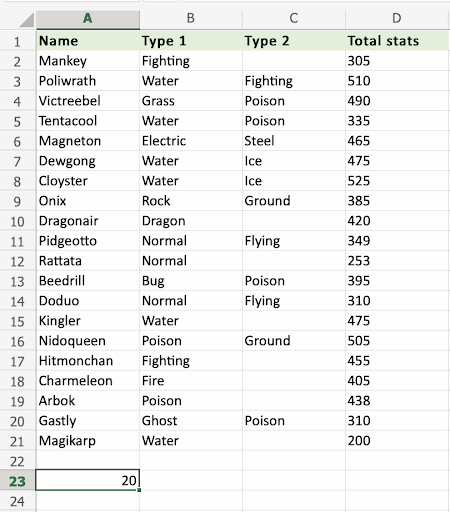Select Magikarp's total stats 200
Viewport: 450px width, 512px height.
coord(397,441)
